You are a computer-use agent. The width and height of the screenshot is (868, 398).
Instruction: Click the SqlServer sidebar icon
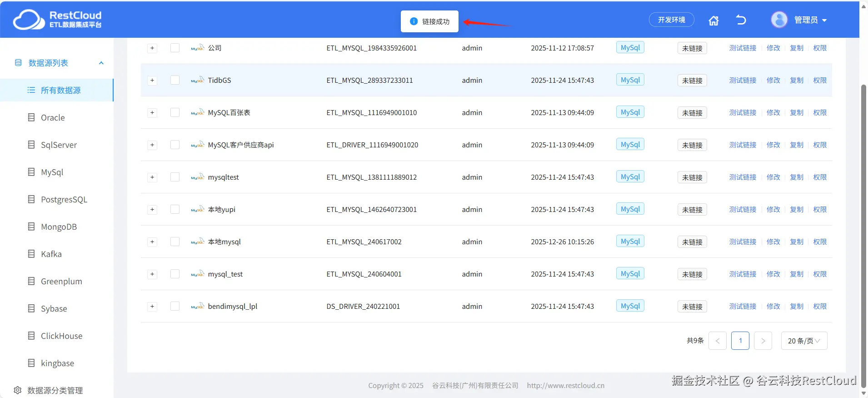coord(31,145)
